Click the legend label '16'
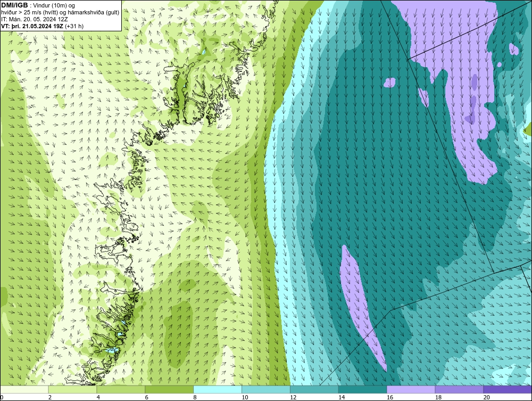The image size is (532, 401). (390, 397)
